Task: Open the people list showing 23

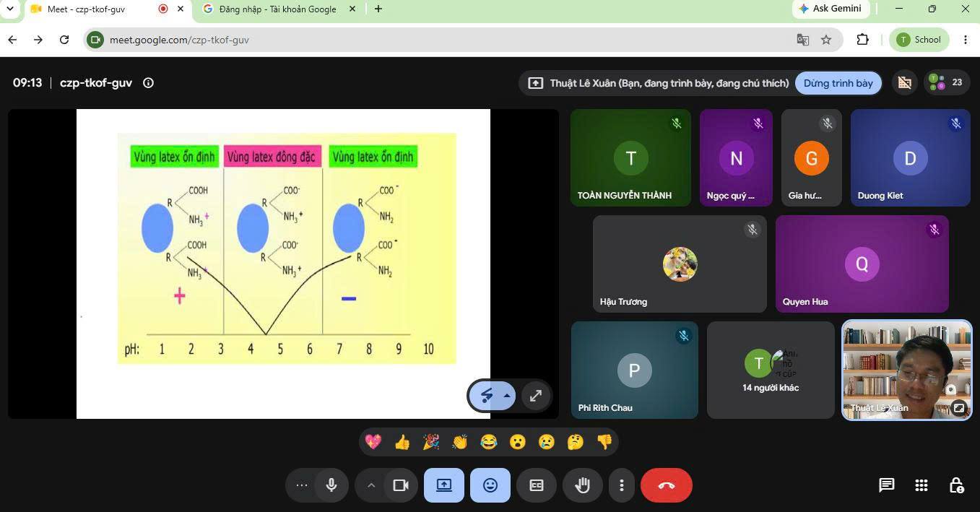Action: [945, 82]
